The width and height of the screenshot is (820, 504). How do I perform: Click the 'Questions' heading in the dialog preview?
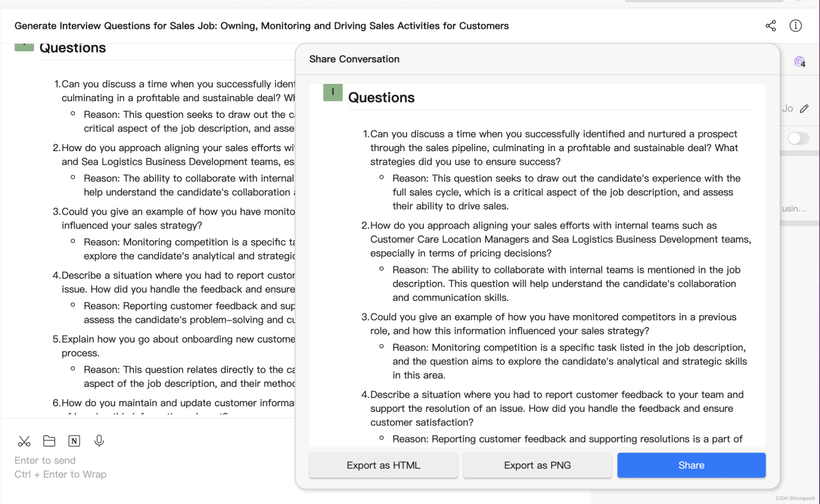(x=381, y=97)
